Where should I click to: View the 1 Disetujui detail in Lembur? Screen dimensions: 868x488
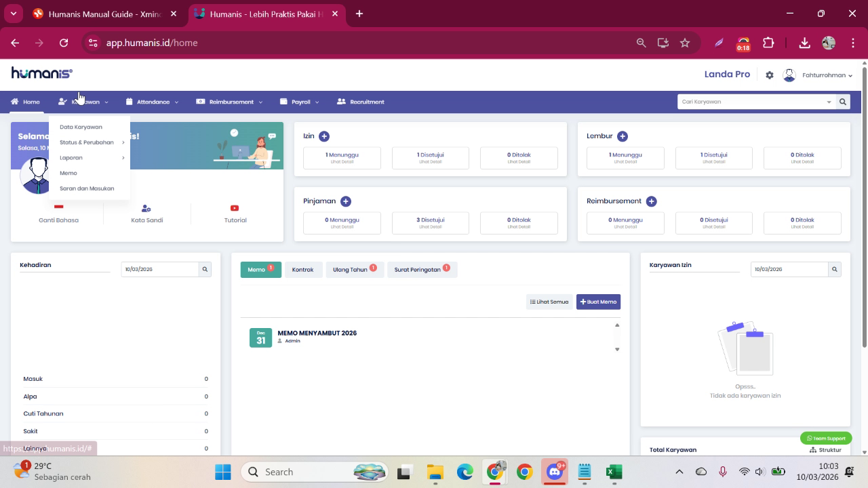pyautogui.click(x=714, y=158)
